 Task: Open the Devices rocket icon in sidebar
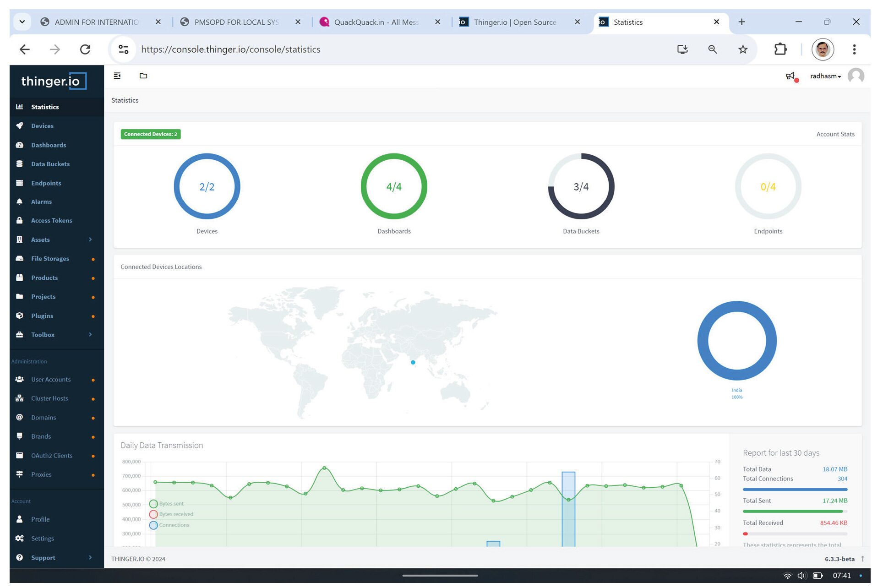tap(19, 126)
